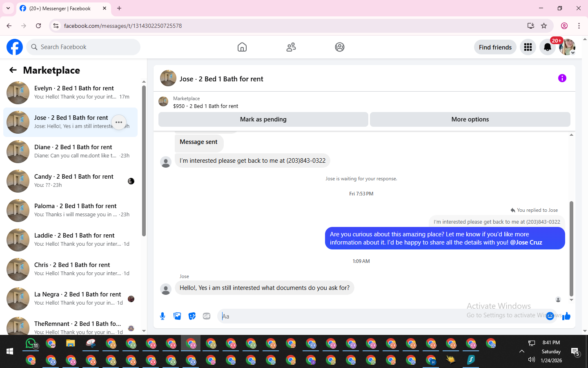The width and height of the screenshot is (588, 368).
Task: Open the Facebook menu grid icon
Action: [528, 47]
